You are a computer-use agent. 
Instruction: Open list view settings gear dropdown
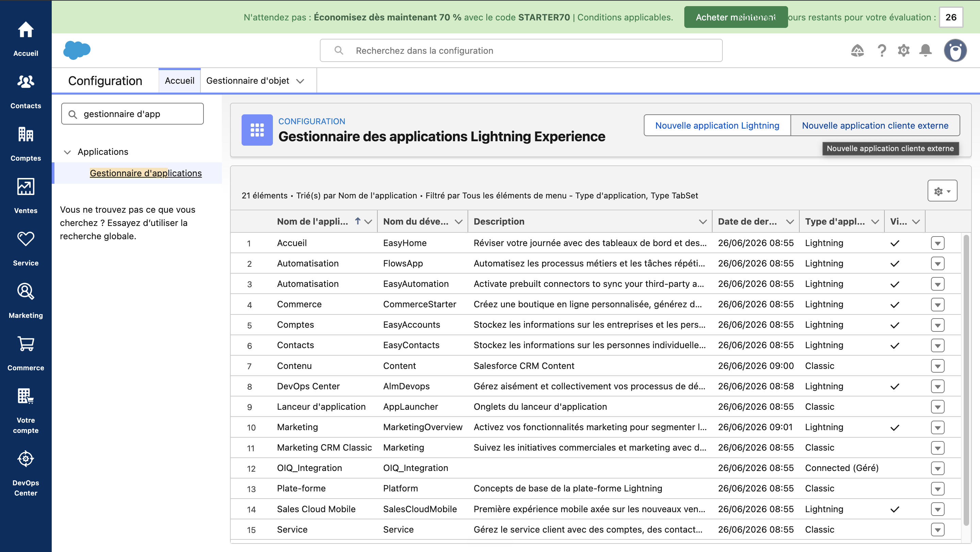942,191
